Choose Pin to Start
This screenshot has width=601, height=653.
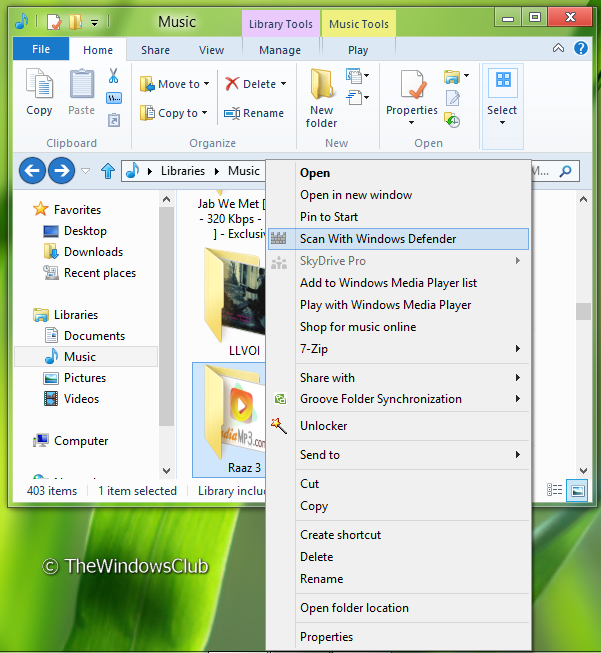tap(399, 217)
